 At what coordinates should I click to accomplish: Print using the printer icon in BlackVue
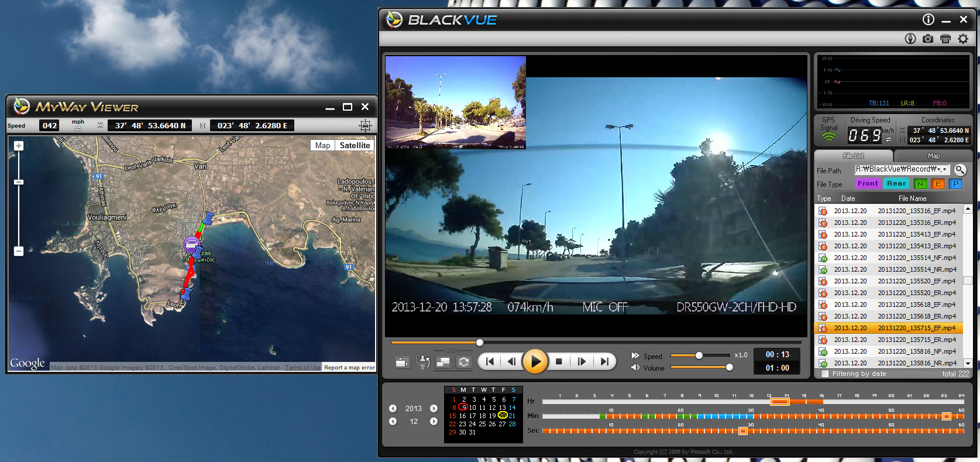(945, 39)
